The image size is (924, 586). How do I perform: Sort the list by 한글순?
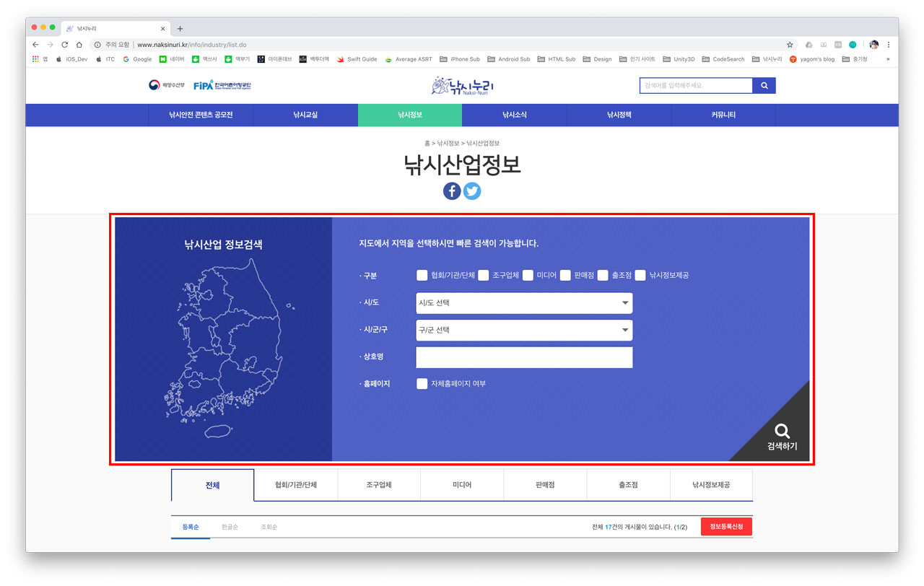click(x=230, y=528)
